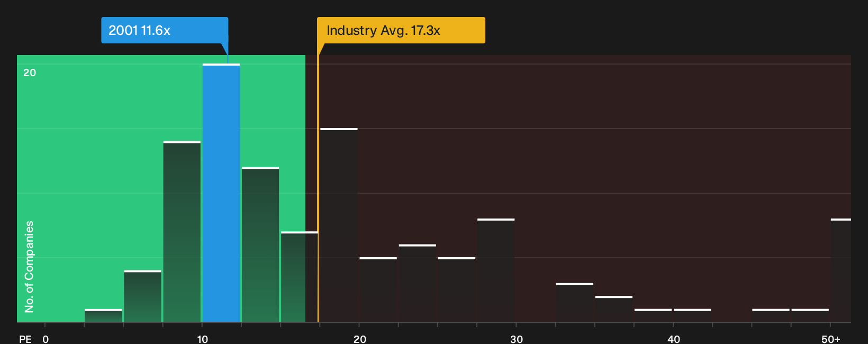Screen dimensions: 868x344
Task: Select the bar between PE 7.5 and 10
Action: click(x=182, y=231)
